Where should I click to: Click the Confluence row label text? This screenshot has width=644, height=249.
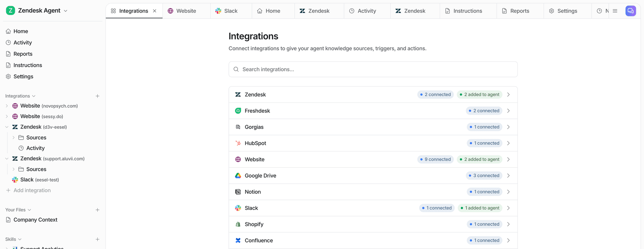coord(259,241)
